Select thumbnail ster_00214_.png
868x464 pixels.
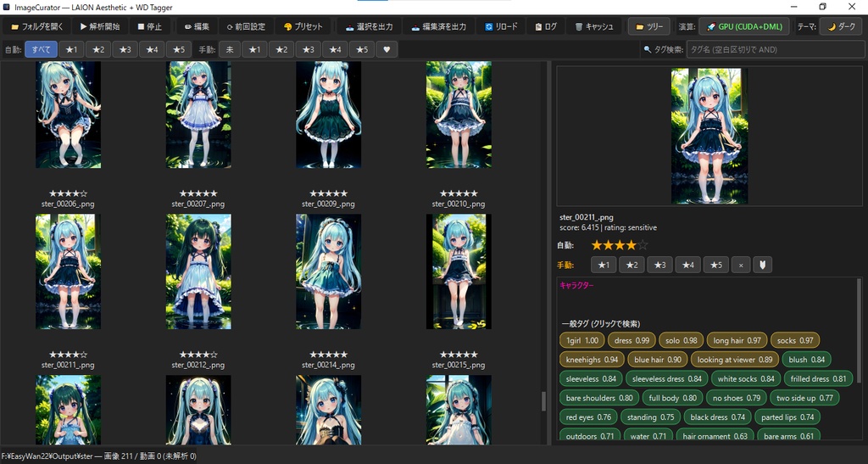328,271
